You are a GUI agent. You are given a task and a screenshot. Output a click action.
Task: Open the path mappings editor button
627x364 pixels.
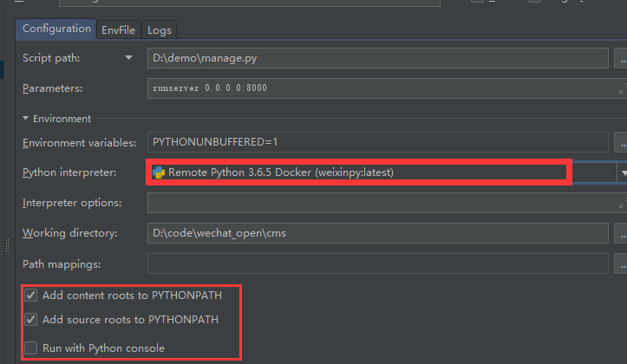point(621,264)
